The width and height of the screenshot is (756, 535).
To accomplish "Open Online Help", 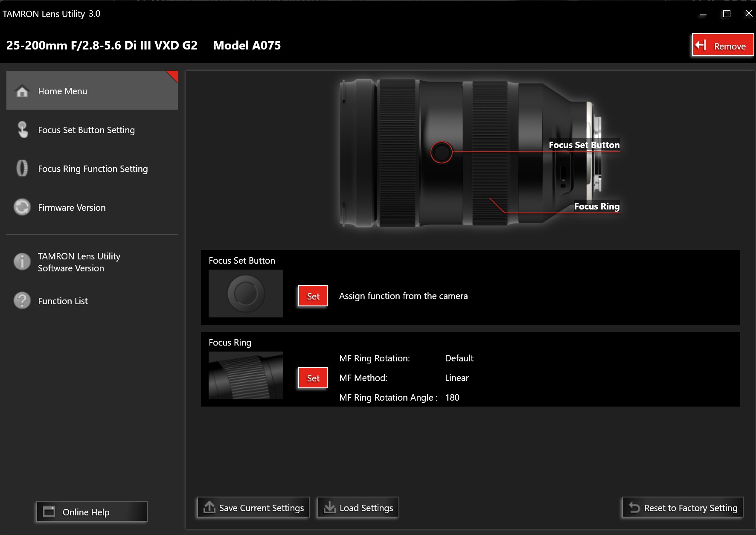I will click(92, 512).
